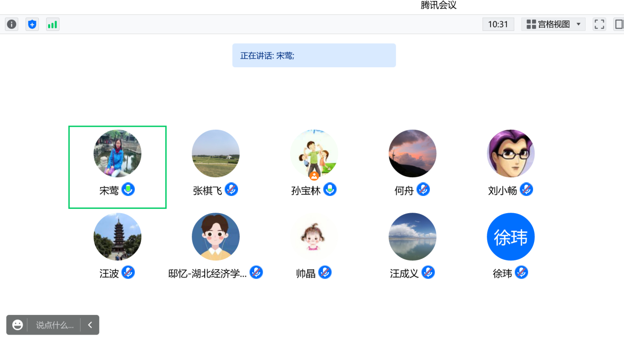The height and width of the screenshot is (364, 624).
Task: Click 徐玮's blue name avatar
Action: point(510,236)
